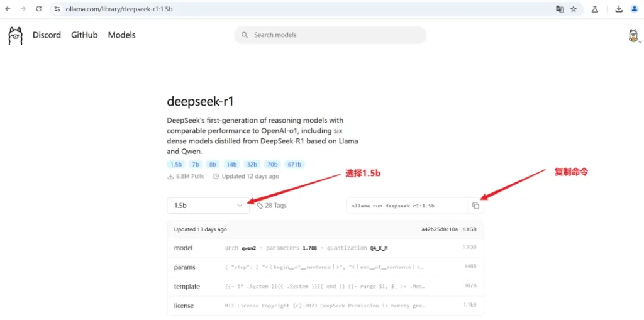Select the 671b size tag
This screenshot has width=644, height=320.
coord(294,164)
